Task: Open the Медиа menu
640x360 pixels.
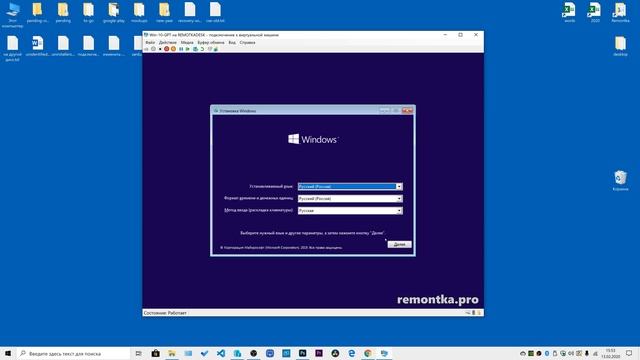Action: coord(187,42)
